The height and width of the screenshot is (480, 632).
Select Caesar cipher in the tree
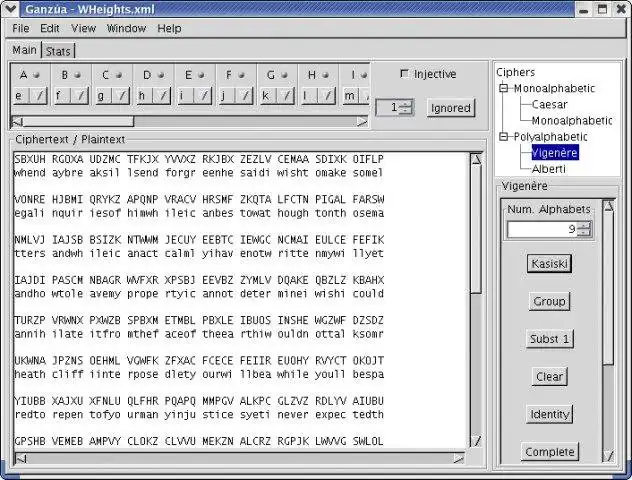549,104
